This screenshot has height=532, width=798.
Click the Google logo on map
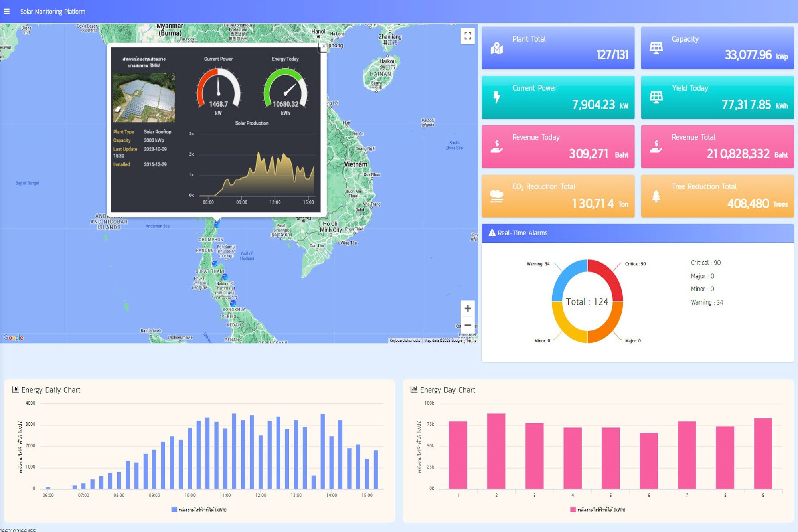click(x=13, y=338)
